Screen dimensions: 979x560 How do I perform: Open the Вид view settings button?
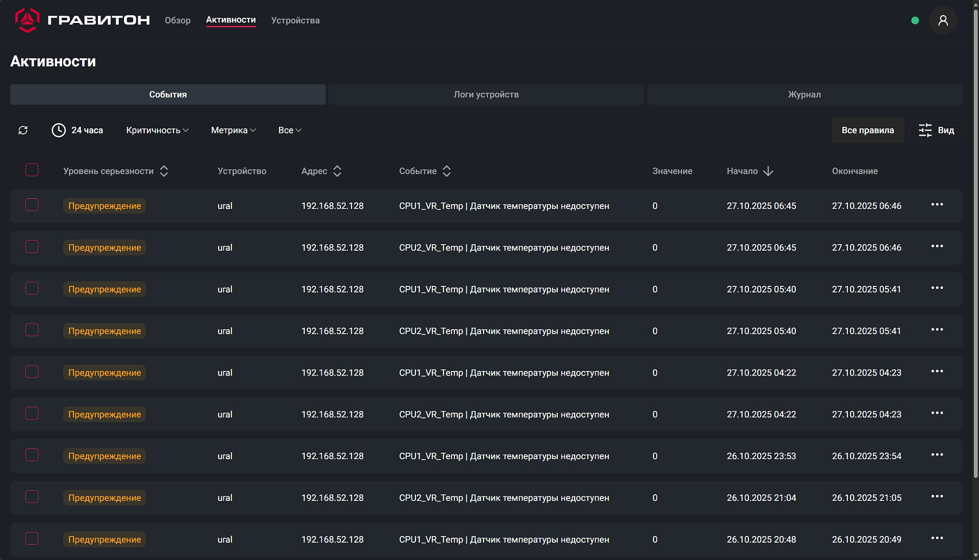click(x=936, y=130)
